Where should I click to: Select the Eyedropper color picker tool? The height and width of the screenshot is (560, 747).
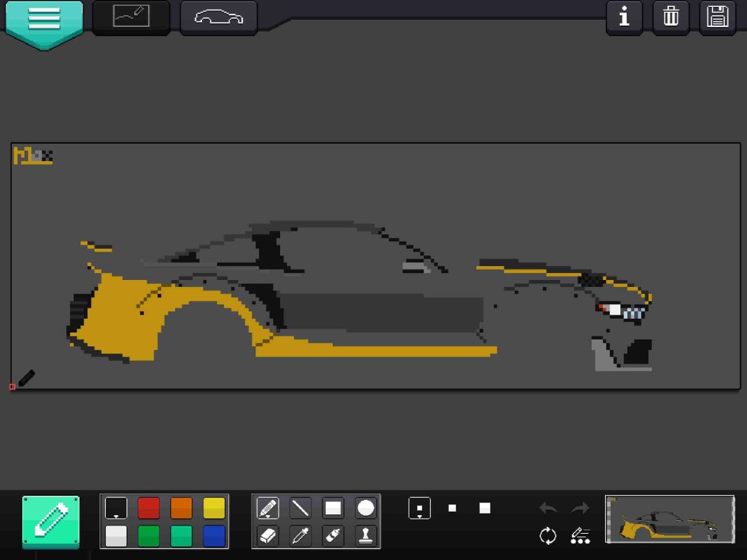(300, 536)
